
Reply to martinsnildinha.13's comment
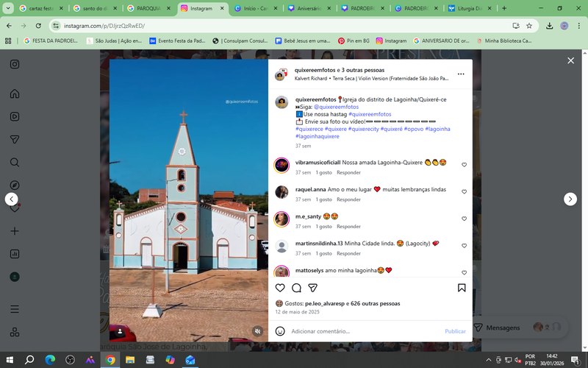click(348, 253)
